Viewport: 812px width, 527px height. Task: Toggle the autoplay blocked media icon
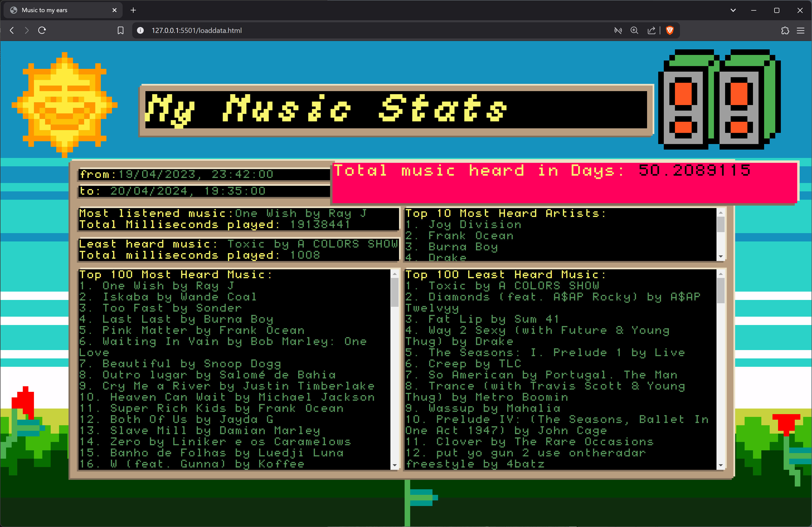(x=618, y=30)
